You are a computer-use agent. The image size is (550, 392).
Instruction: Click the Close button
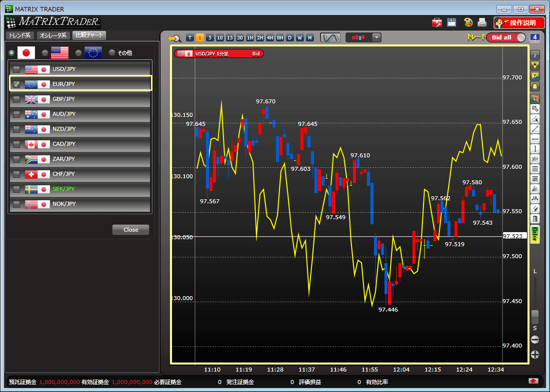coord(130,230)
